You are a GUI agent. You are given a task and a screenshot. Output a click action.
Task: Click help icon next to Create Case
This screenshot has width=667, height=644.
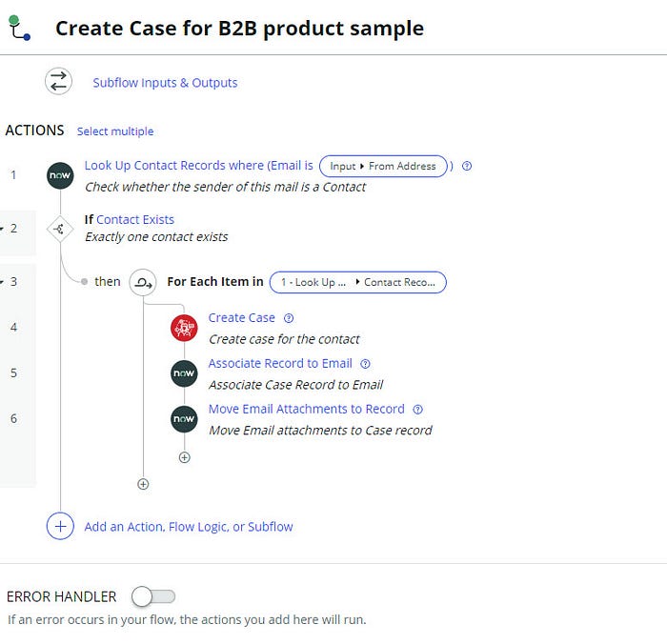(289, 318)
